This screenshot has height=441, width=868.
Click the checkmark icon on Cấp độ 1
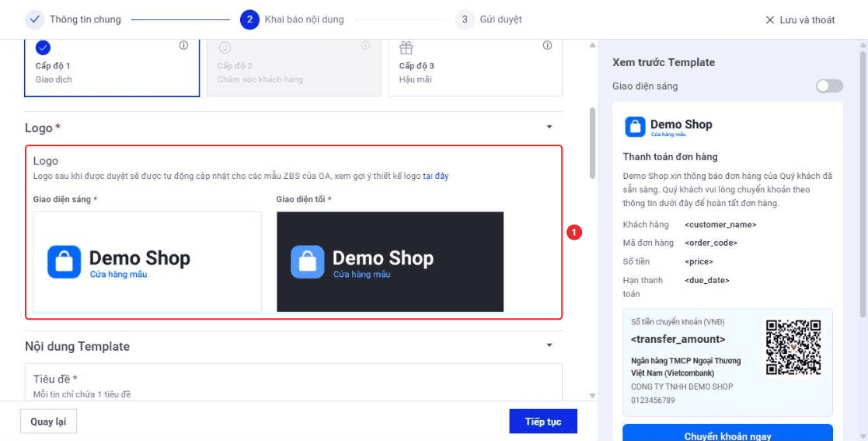click(x=44, y=47)
